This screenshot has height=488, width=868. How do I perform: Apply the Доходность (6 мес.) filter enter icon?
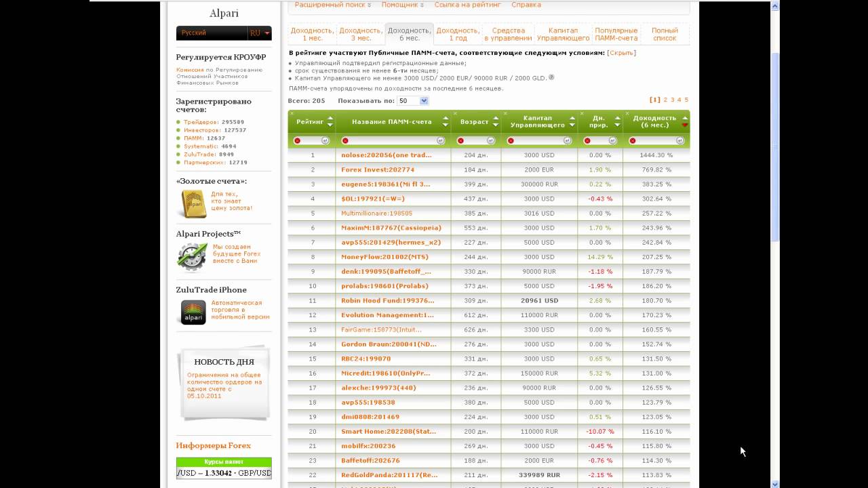point(680,141)
